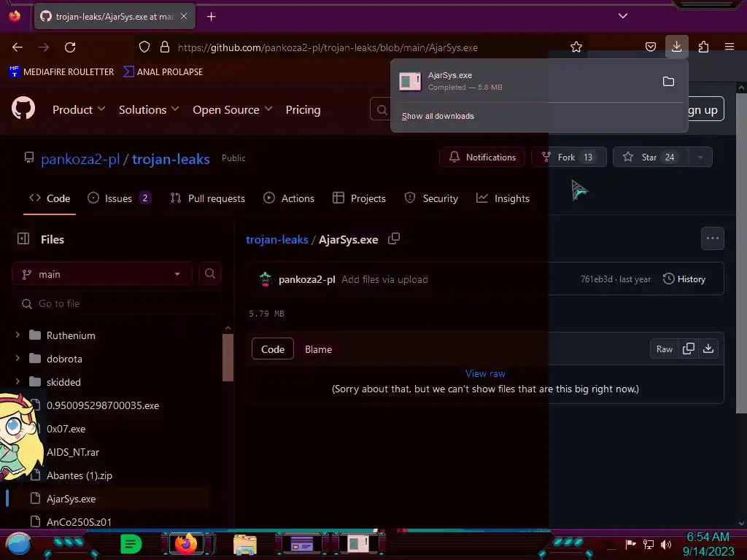Click Show all downloads
Image resolution: width=747 pixels, height=560 pixels.
click(x=438, y=116)
